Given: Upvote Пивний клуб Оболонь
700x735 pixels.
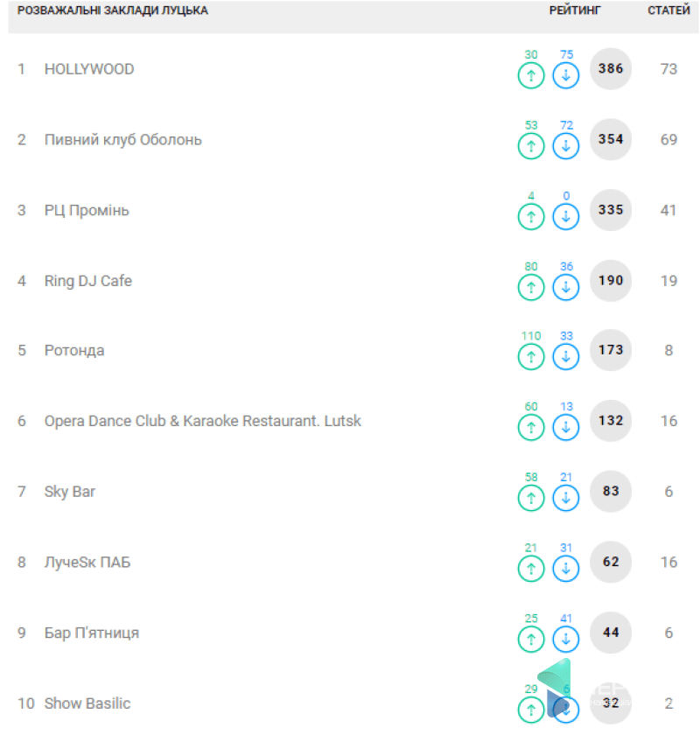Looking at the screenshot, I should [x=530, y=146].
